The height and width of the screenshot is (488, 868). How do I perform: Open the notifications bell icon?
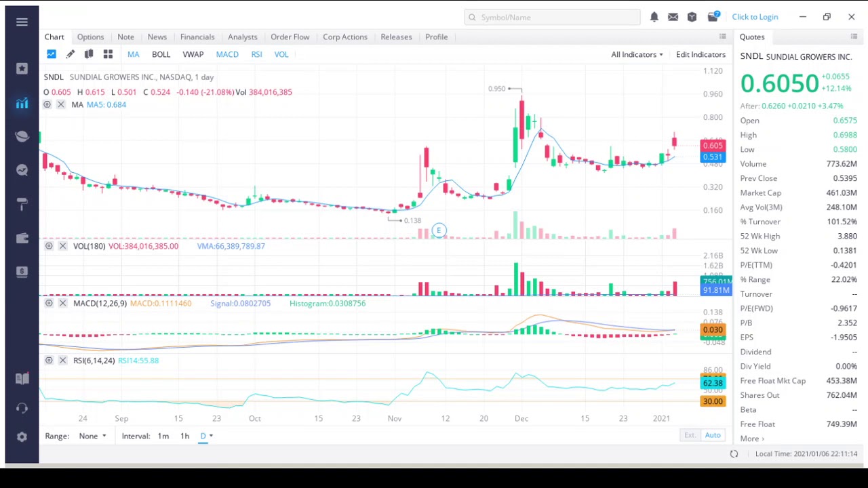[x=654, y=17]
